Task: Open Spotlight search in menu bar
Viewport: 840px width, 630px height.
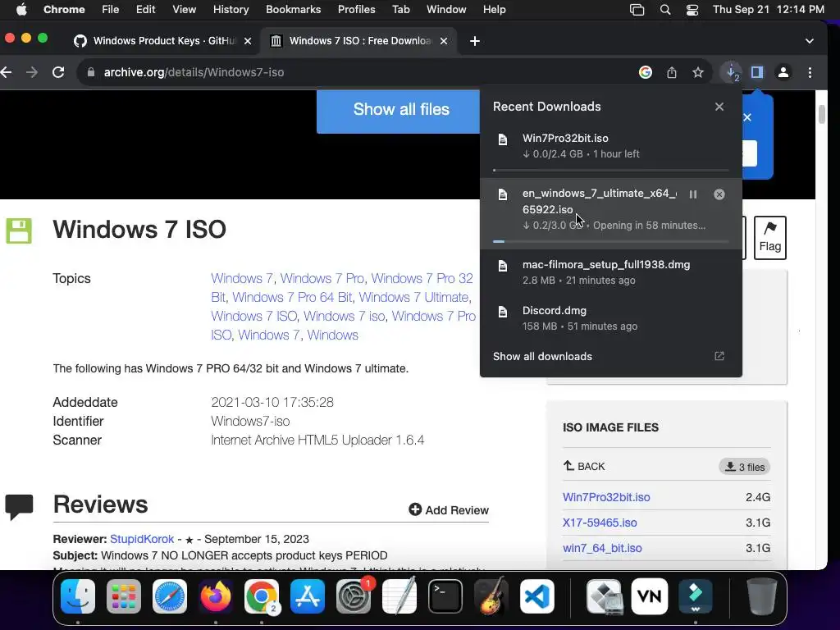Action: coord(664,10)
